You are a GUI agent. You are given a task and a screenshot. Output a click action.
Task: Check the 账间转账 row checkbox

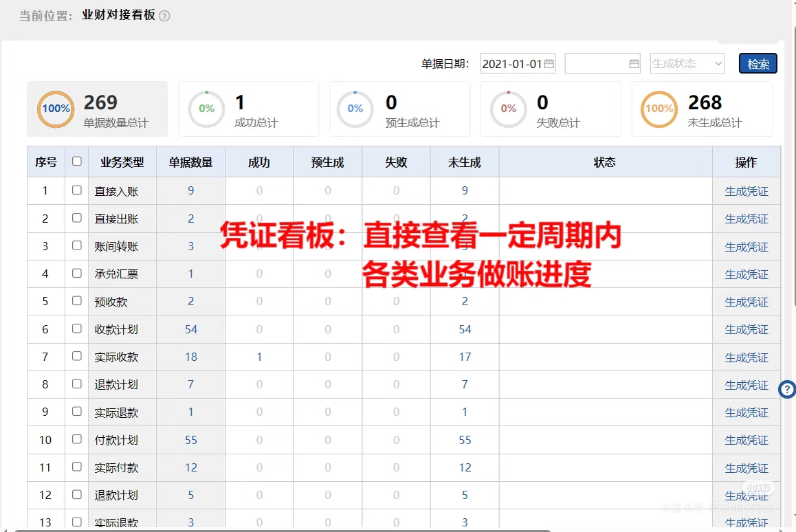click(77, 245)
